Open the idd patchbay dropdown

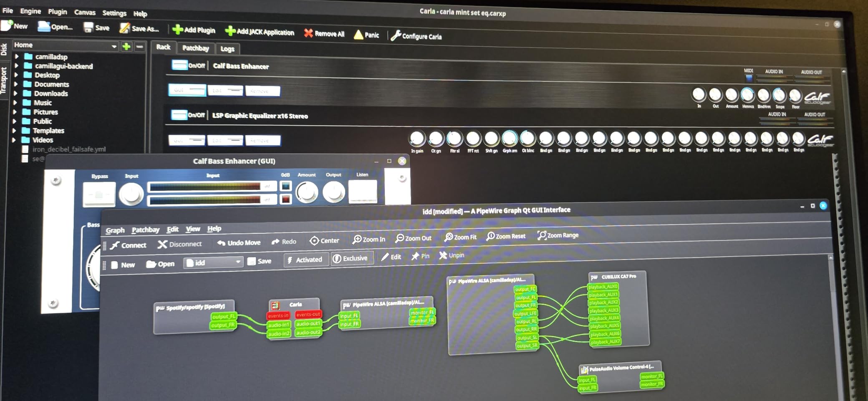tap(213, 262)
